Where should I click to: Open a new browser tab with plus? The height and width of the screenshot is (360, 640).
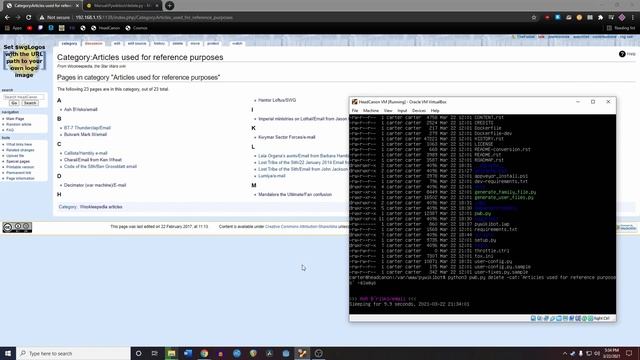[x=170, y=6]
